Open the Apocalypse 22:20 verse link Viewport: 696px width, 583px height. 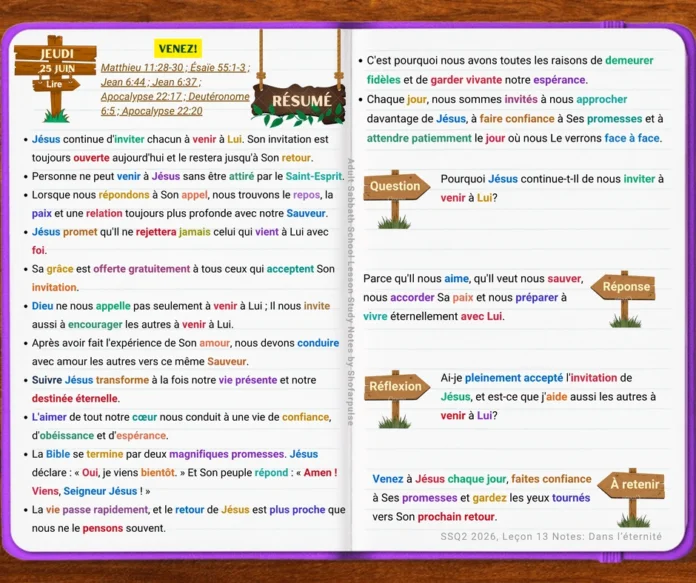tap(162, 111)
